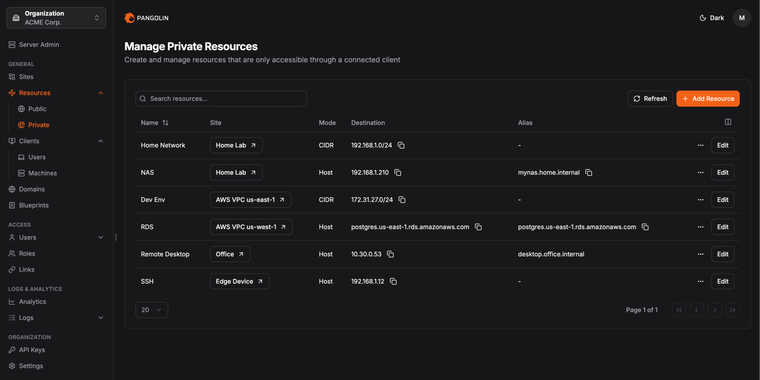Copy the 192.168.1.210 destination
Screen dimensions: 760x380
click(398, 173)
